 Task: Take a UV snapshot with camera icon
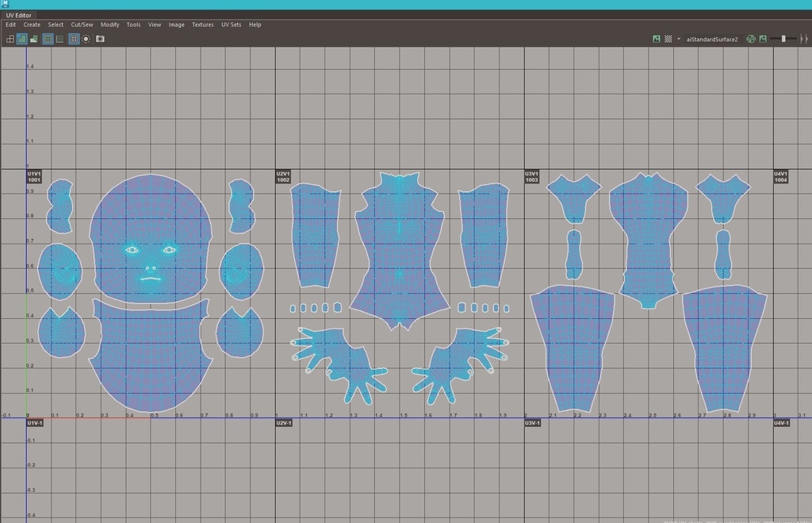tap(100, 39)
